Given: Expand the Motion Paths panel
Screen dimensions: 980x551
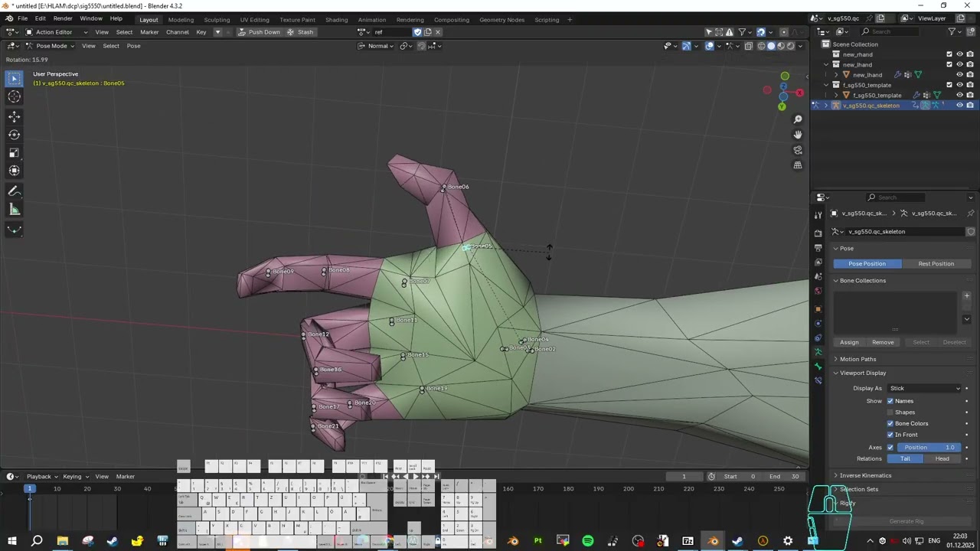Looking at the screenshot, I should pos(857,359).
